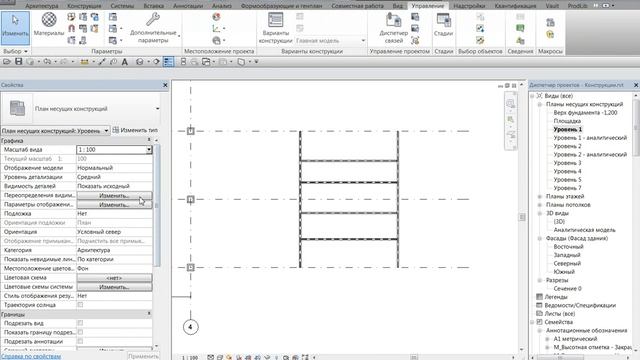Switch to the Конструкция ribbon tab
The image size is (640, 360).
click(x=84, y=6)
